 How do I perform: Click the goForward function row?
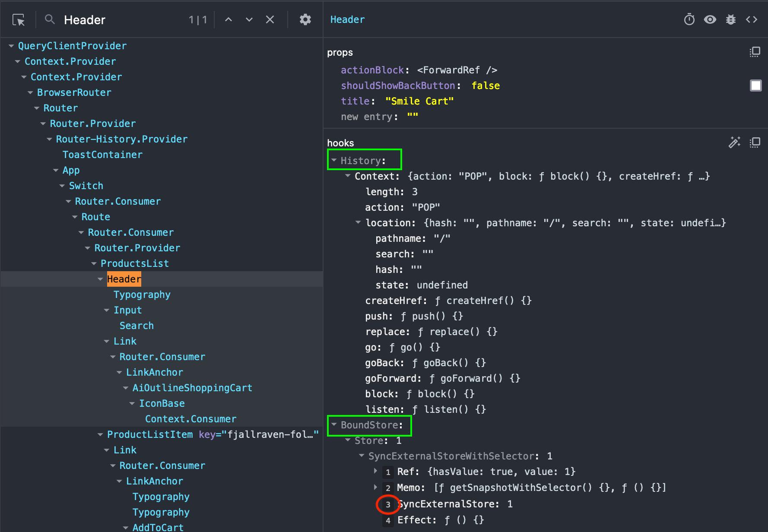pos(443,378)
